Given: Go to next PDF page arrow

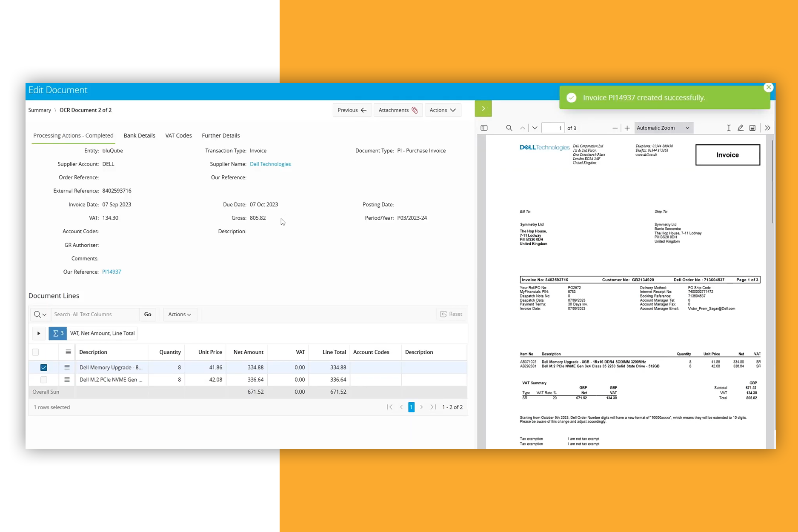Looking at the screenshot, I should 535,128.
